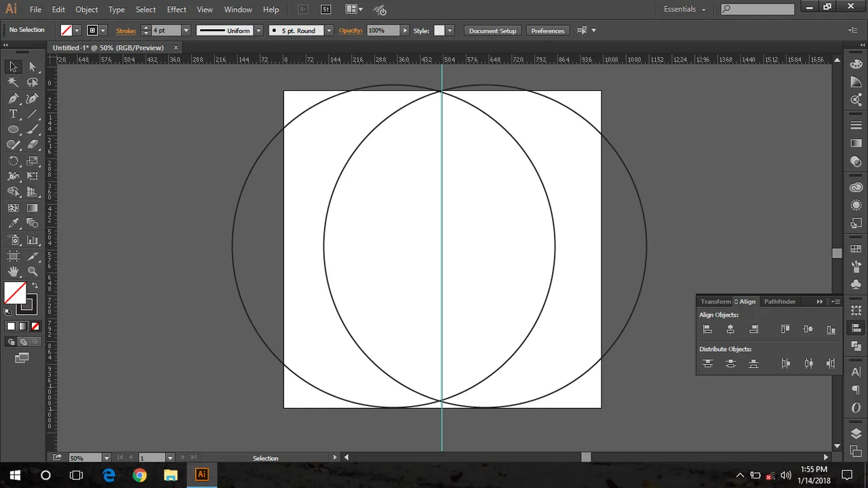Open the Symbols panel from dock
The image size is (868, 488).
(856, 285)
